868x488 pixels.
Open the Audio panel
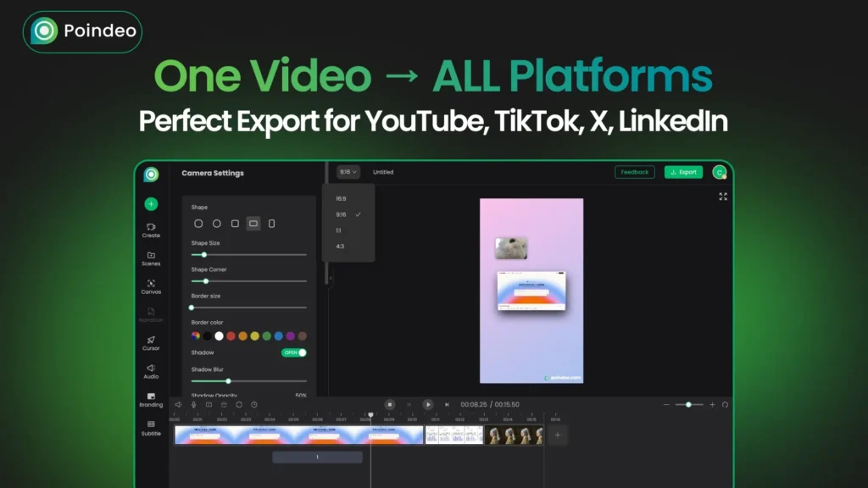click(151, 370)
